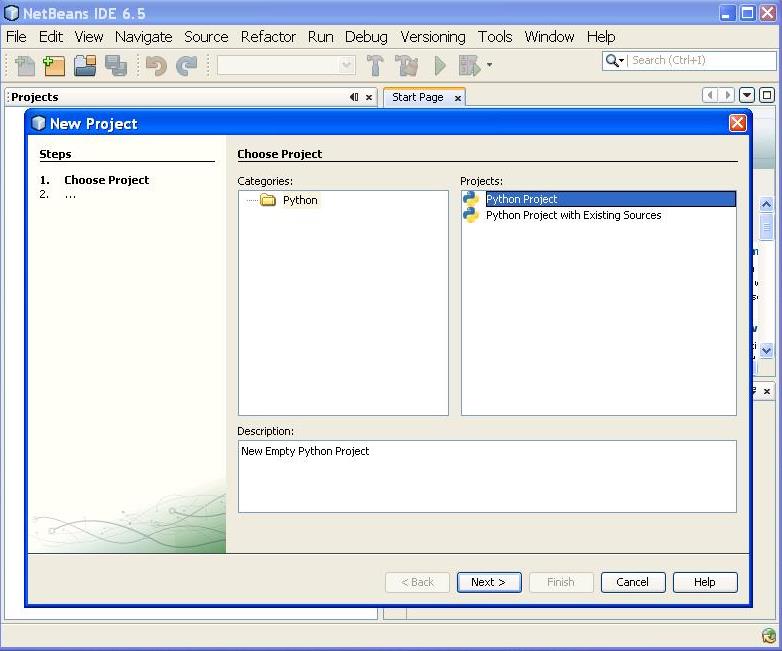
Task: Open the View menu
Action: tap(89, 37)
